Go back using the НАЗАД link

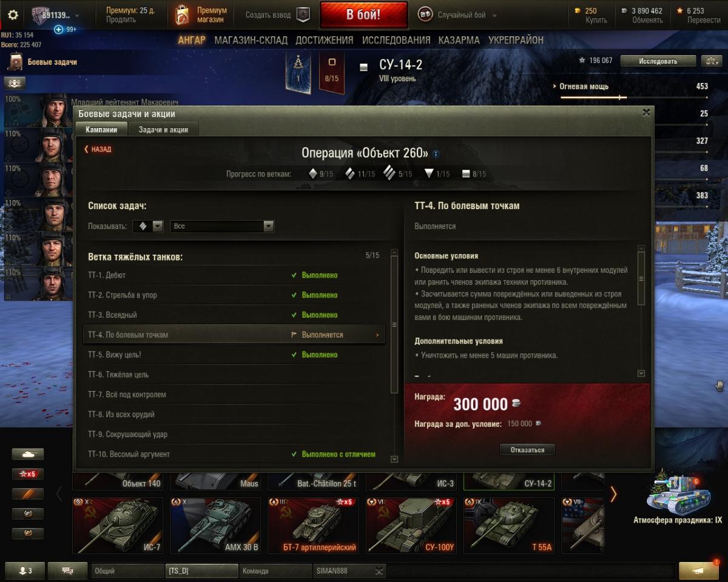(x=98, y=149)
